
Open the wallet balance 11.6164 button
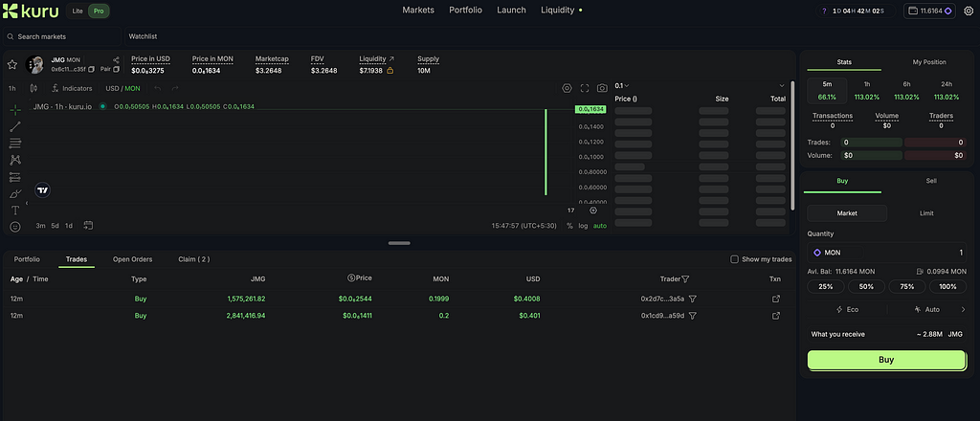click(929, 11)
